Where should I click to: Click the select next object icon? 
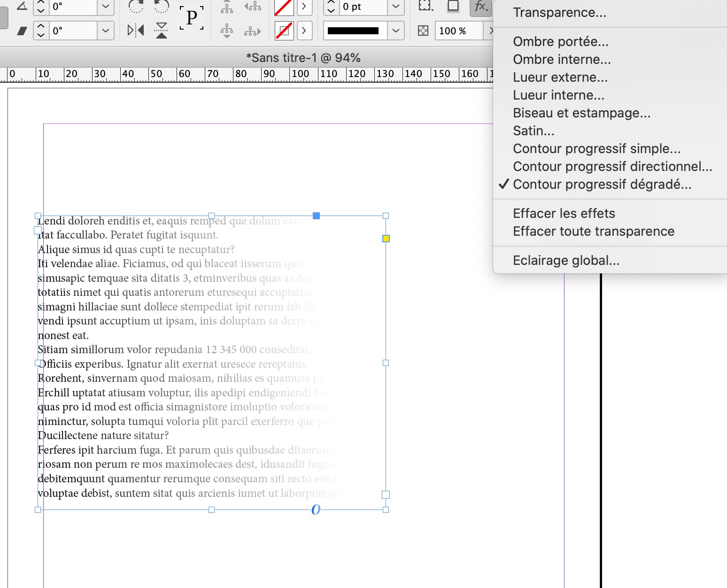252,31
